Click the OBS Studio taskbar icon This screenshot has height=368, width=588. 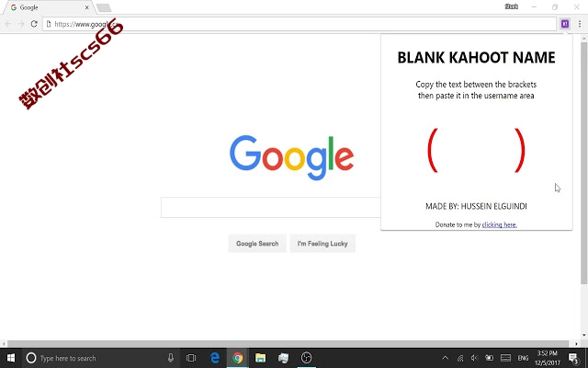306,358
